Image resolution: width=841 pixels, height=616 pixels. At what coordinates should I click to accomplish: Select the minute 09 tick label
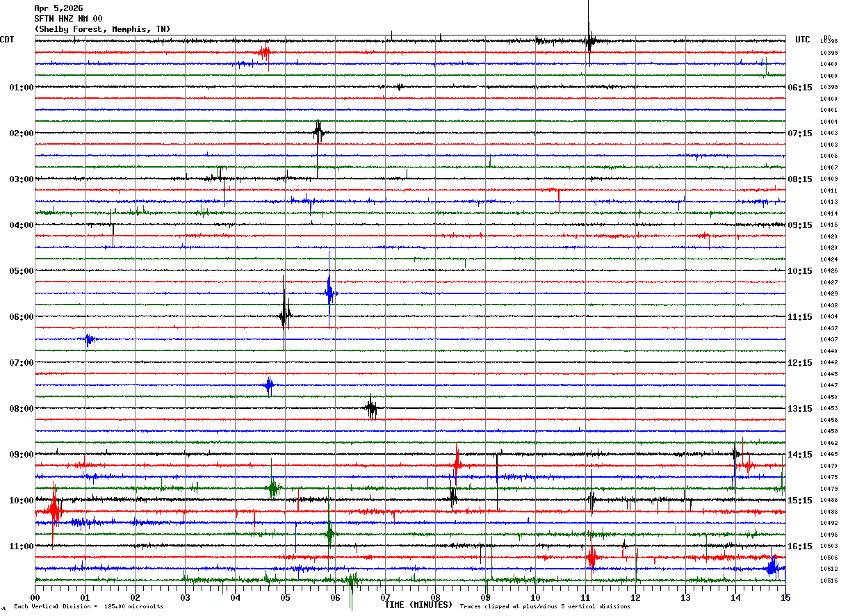click(x=485, y=597)
